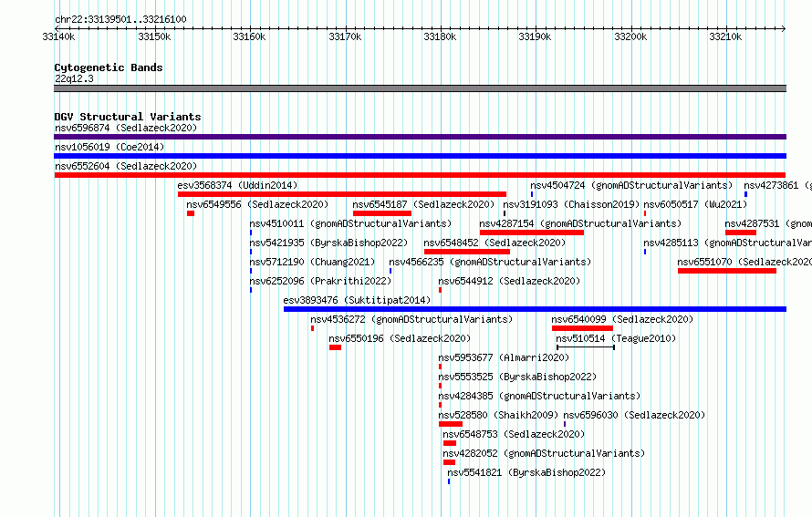The height and width of the screenshot is (517, 812).
Task: Open nsv4284385 gnomAD variant label
Action: (x=539, y=396)
